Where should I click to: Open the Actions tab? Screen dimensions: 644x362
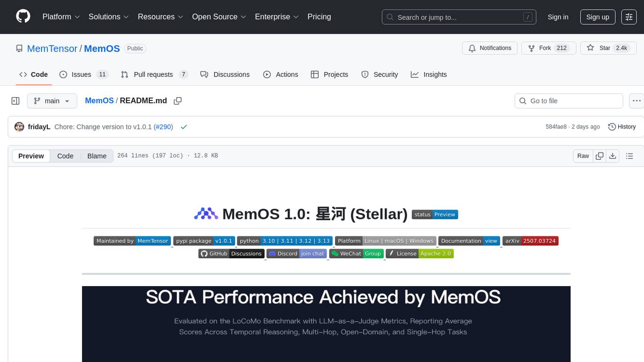click(280, 74)
